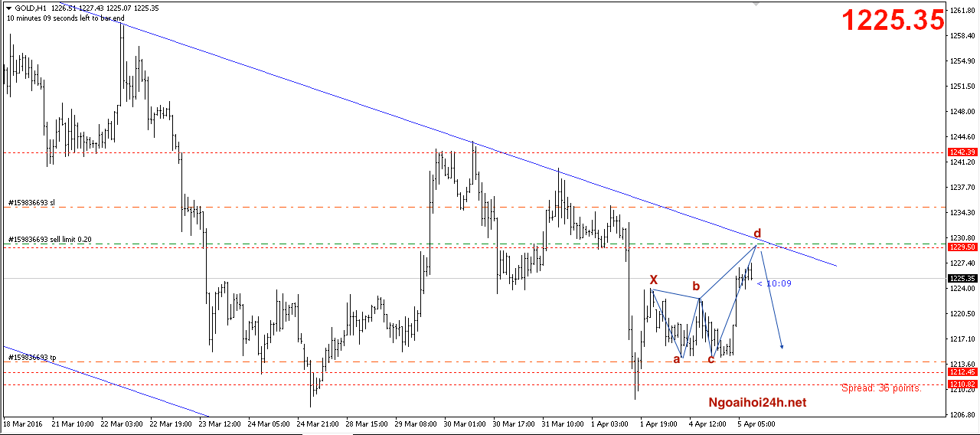Click the red 1229.50 price axis tag

click(962, 247)
